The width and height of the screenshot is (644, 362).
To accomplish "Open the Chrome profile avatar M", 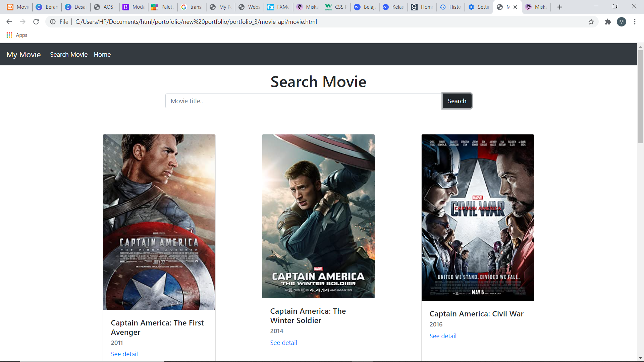I will (621, 22).
